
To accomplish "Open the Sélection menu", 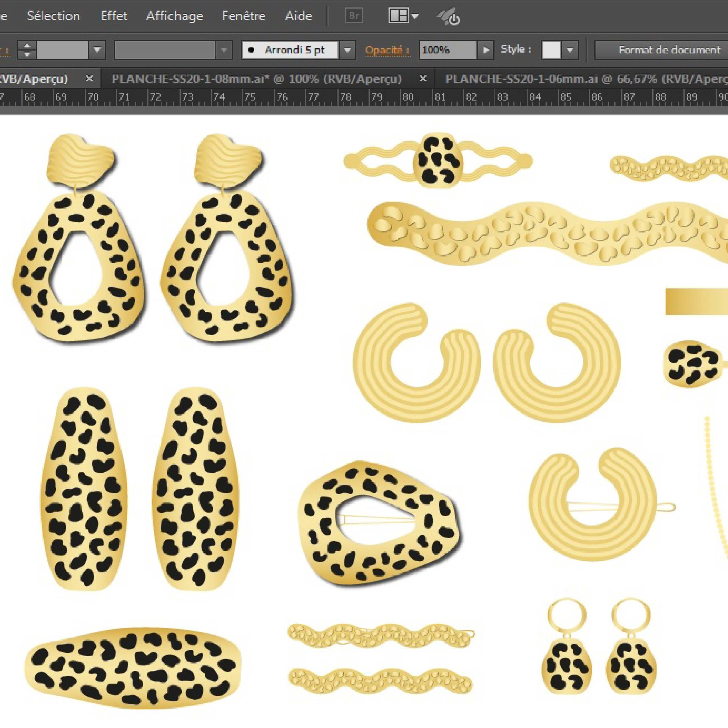I will (53, 16).
